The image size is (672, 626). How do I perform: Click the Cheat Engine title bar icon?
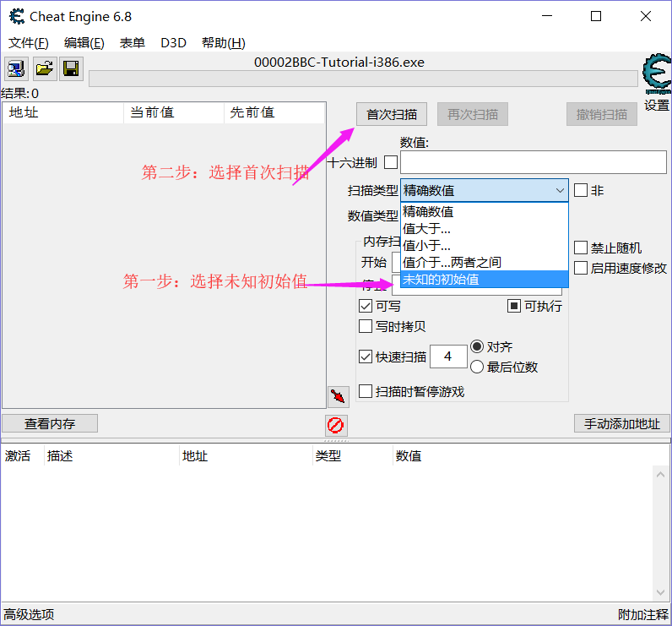point(17,17)
